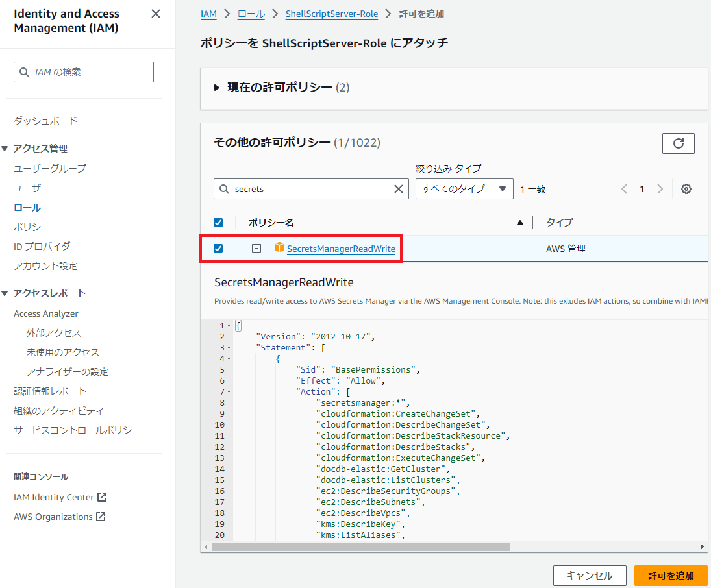
Task: Open ユーザーグループ in the sidebar
Action: tap(50, 168)
